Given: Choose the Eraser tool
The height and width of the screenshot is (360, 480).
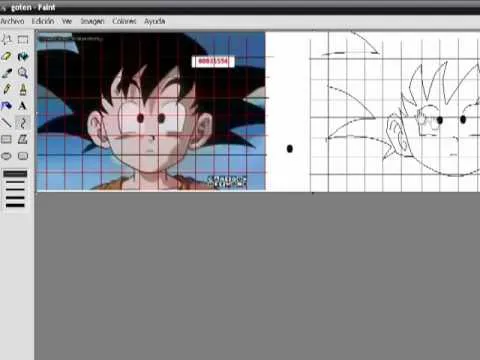Looking at the screenshot, I should pos(7,56).
